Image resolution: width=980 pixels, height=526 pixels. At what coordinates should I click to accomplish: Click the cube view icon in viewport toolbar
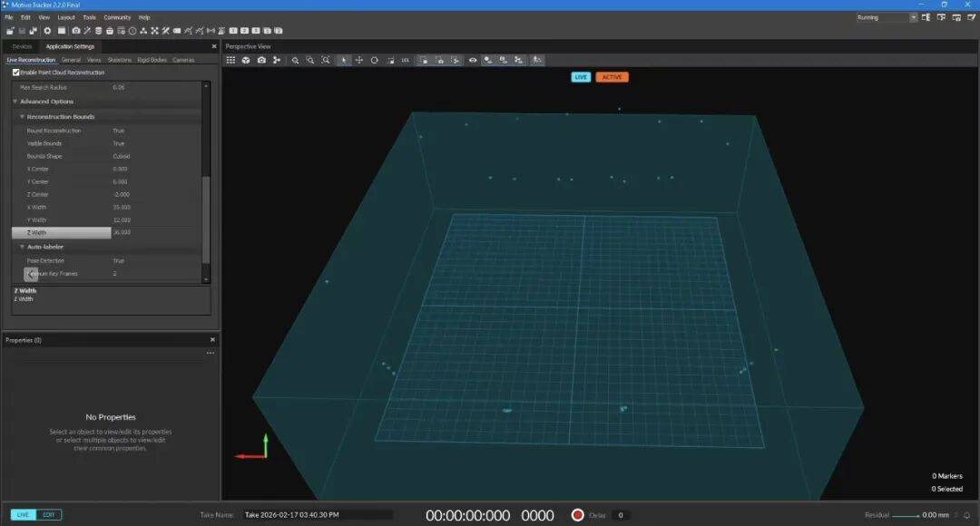[x=246, y=60]
